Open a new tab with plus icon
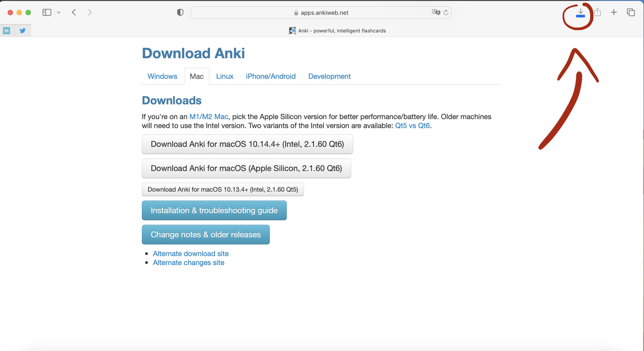644x351 pixels. 614,12
